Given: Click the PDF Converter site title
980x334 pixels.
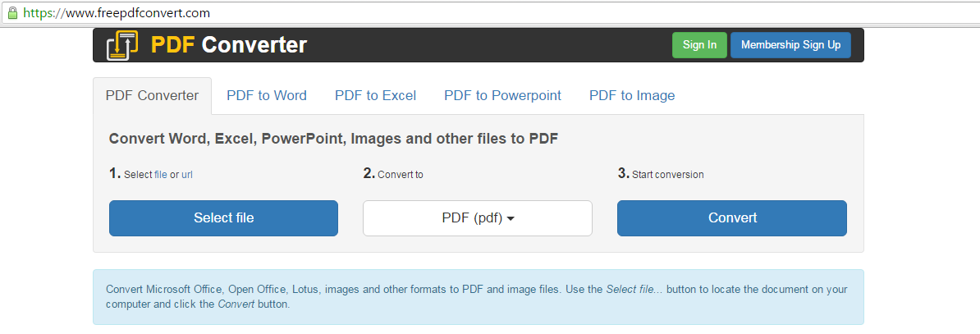Looking at the screenshot, I should coord(229,45).
